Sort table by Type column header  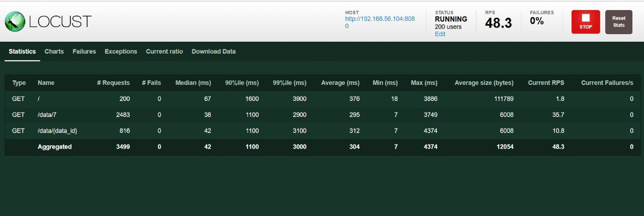(19, 83)
